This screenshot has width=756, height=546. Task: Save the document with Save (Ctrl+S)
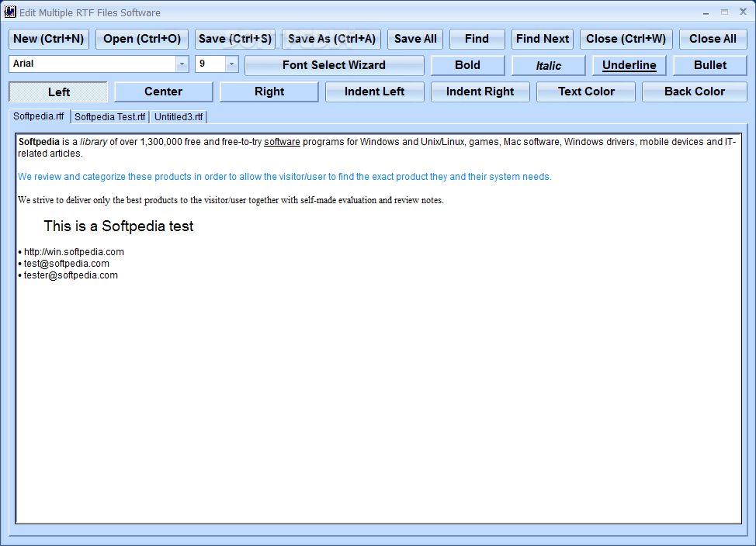pyautogui.click(x=235, y=39)
